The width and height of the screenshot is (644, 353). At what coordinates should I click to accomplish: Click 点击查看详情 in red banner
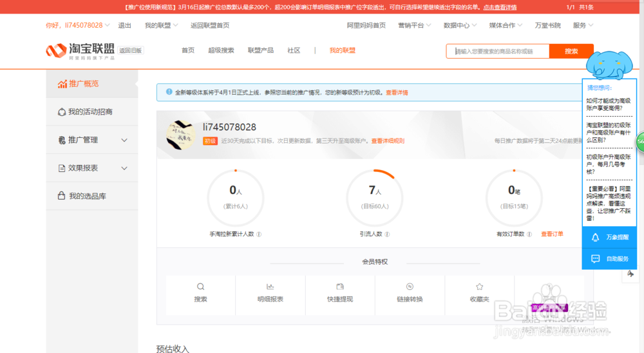500,7
